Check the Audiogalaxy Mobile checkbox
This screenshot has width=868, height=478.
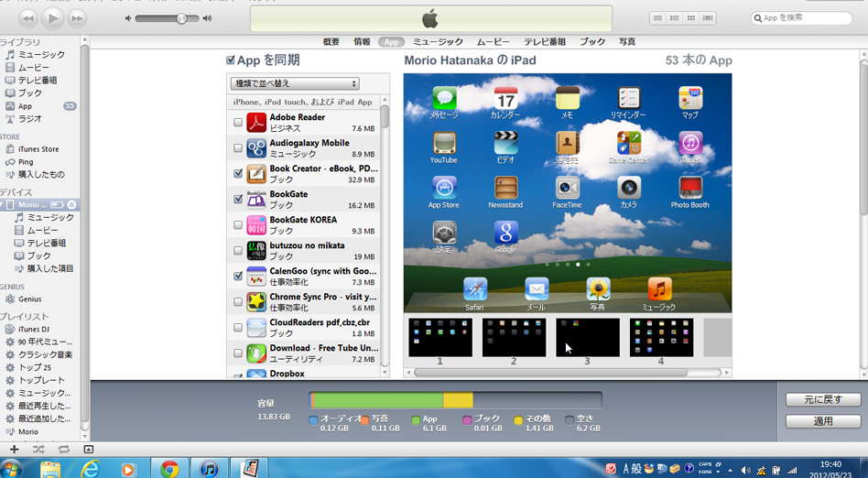[x=238, y=147]
